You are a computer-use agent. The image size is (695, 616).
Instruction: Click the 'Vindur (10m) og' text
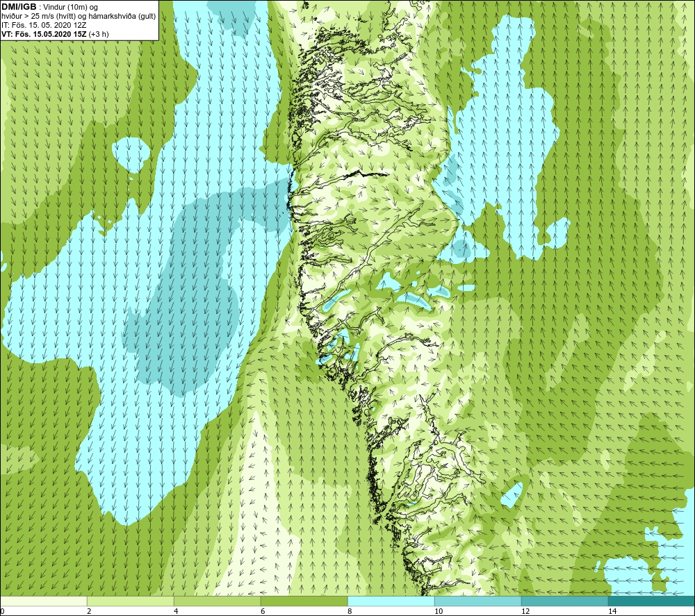[x=70, y=8]
